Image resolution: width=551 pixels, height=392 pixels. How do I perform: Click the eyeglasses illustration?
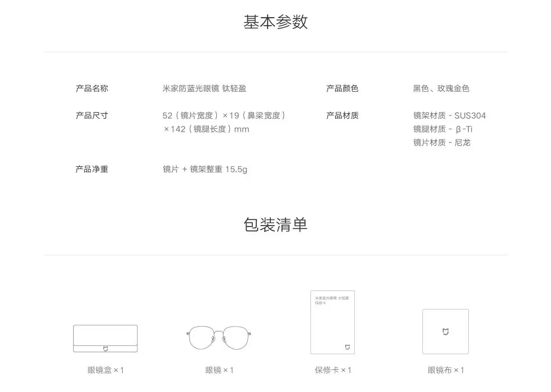point(219,337)
